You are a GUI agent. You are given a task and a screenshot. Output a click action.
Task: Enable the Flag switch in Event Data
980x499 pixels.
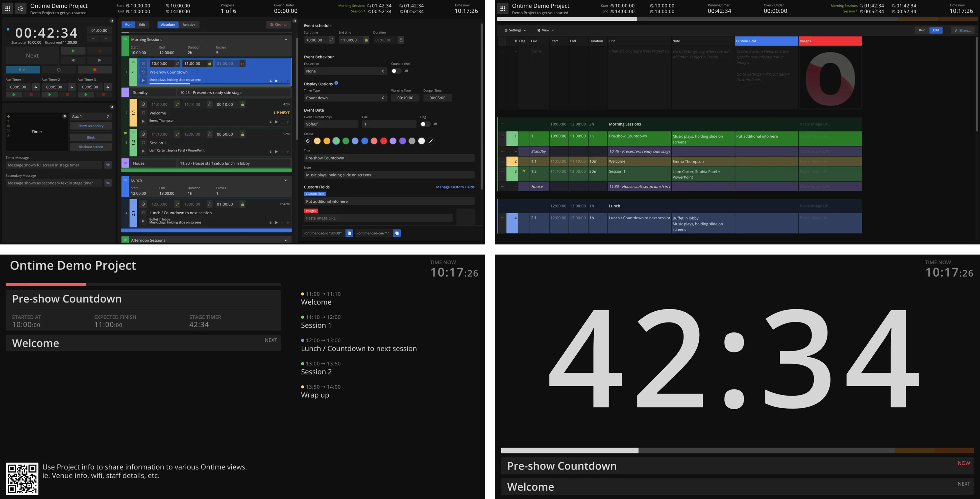point(425,124)
